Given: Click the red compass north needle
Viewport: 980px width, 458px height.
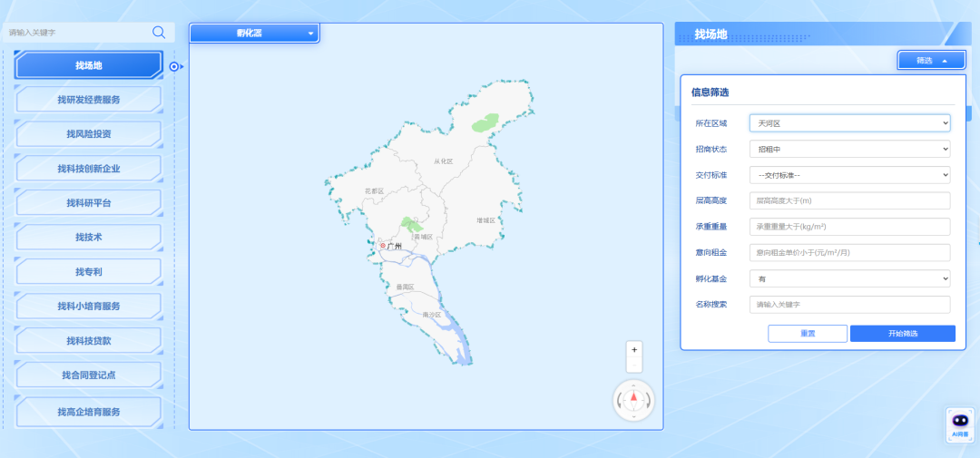Looking at the screenshot, I should click(x=634, y=396).
